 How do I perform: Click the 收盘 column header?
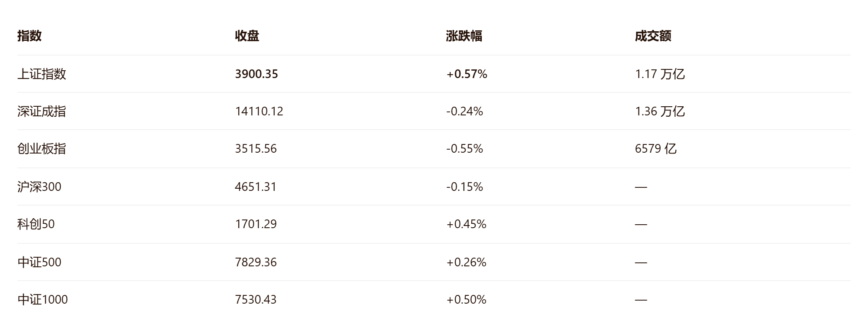point(247,36)
